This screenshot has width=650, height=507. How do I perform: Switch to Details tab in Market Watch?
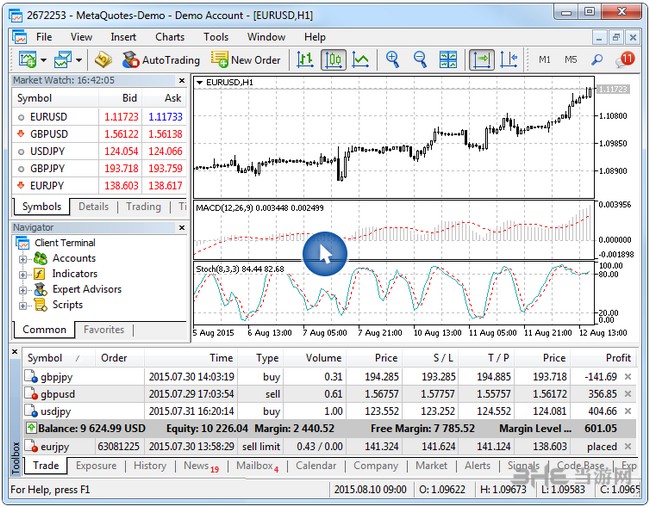[93, 206]
